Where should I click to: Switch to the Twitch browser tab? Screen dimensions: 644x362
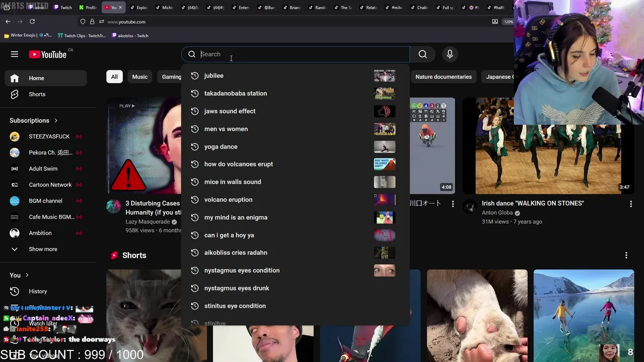click(63, 8)
